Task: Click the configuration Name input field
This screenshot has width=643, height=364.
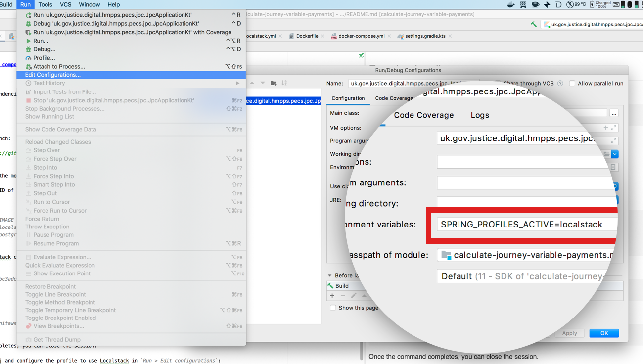Action: [x=413, y=83]
